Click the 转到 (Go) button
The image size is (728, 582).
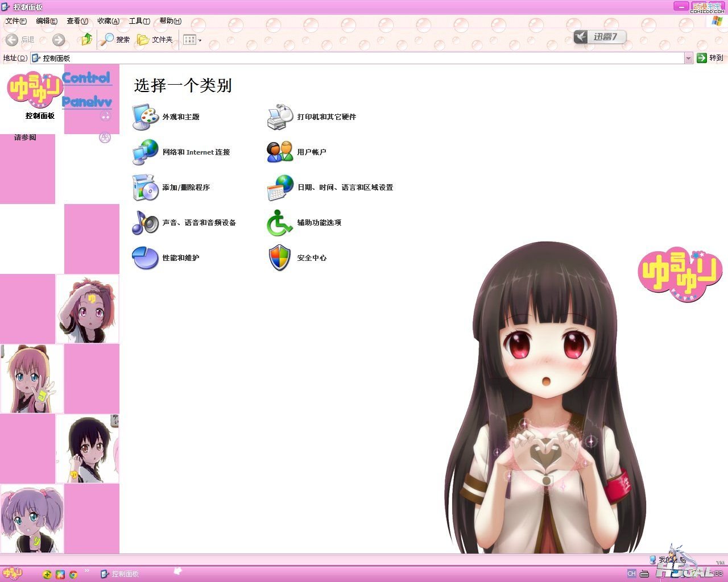point(710,58)
